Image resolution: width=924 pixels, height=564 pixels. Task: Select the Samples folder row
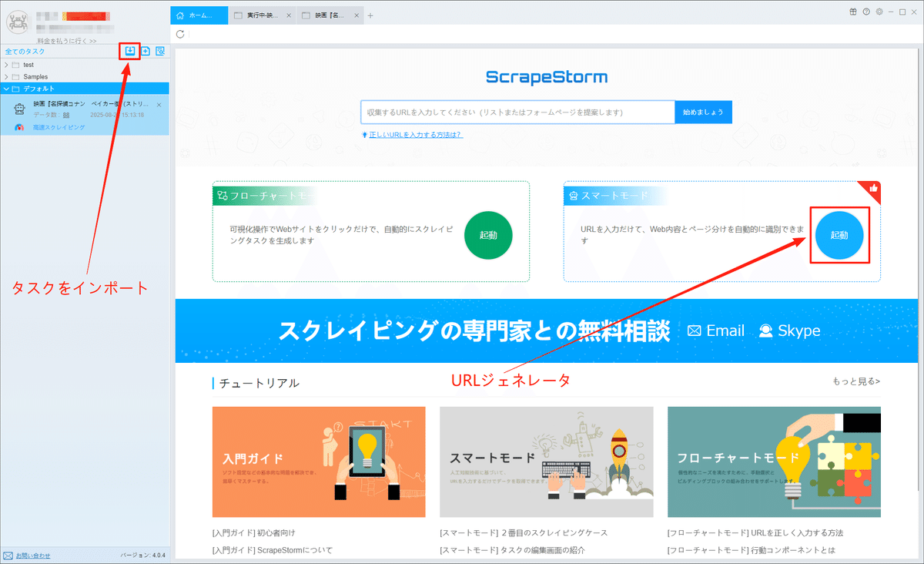click(x=85, y=77)
